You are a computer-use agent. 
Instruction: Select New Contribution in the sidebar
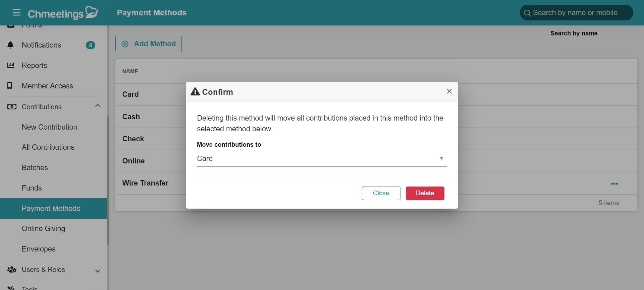(x=49, y=127)
